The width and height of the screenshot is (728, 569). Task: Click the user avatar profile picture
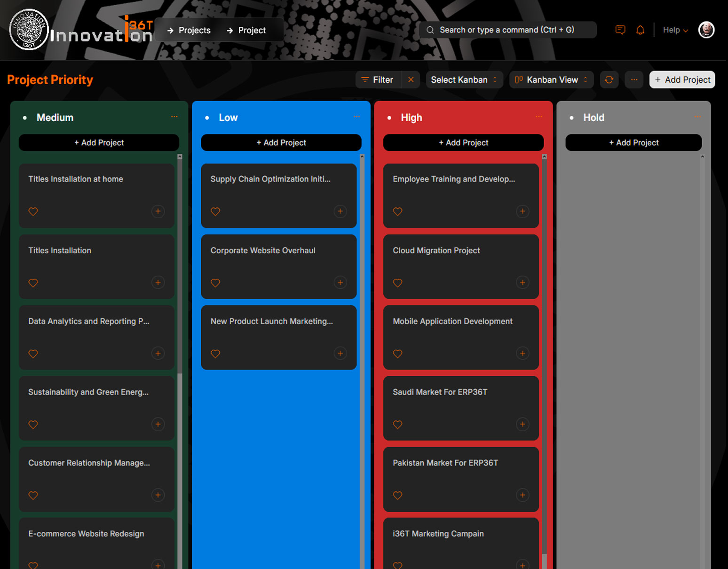click(706, 30)
